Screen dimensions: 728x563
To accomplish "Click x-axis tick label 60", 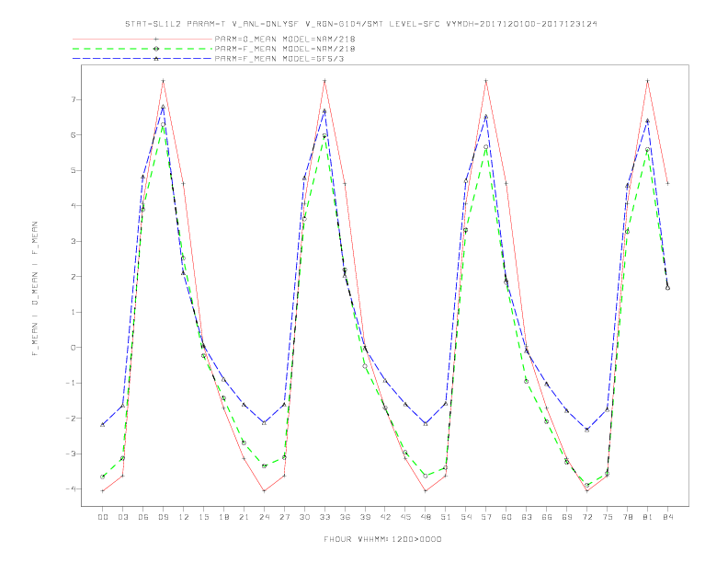I will coord(506,517).
